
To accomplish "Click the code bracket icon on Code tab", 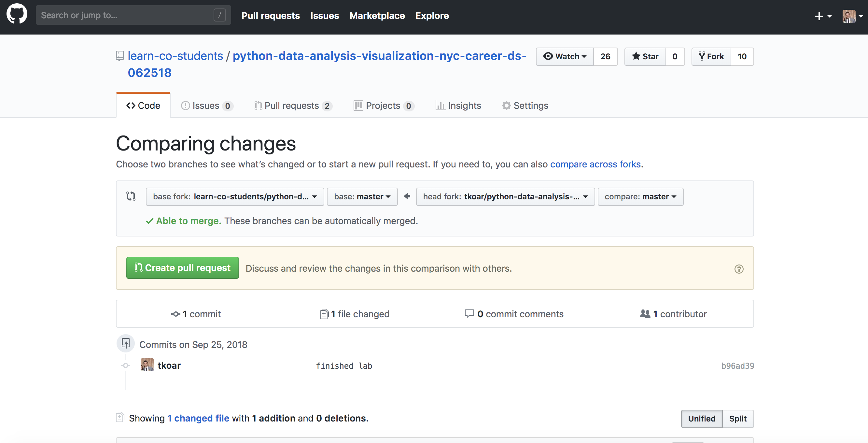I will coord(129,105).
